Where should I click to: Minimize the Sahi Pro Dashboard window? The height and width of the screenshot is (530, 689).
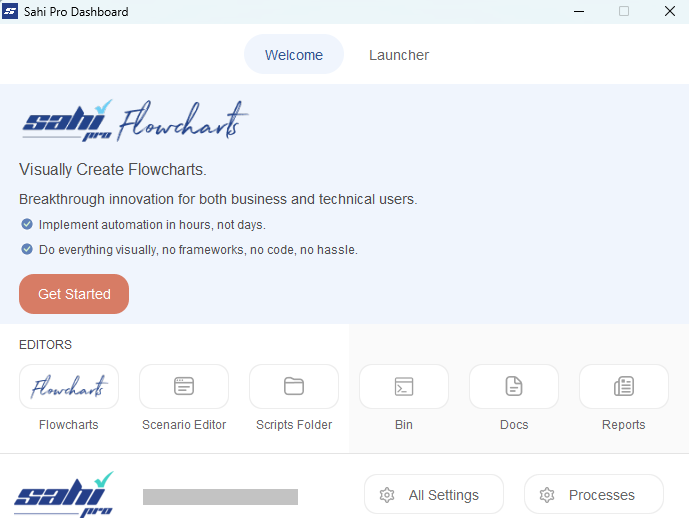(578, 12)
